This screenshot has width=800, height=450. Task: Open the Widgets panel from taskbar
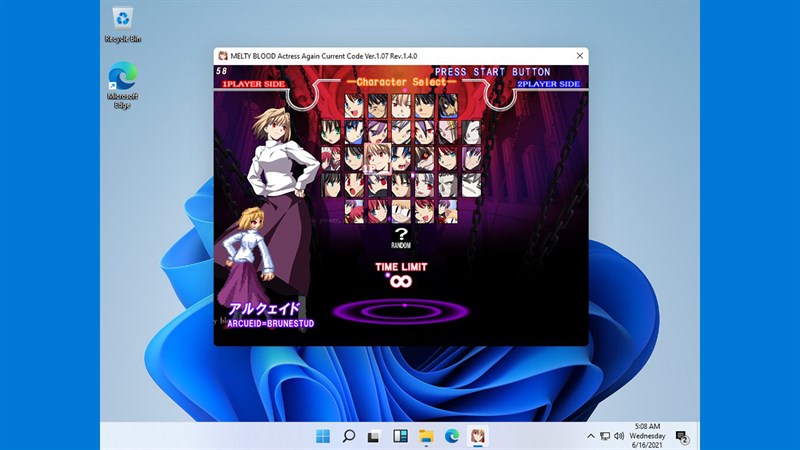coord(401,436)
